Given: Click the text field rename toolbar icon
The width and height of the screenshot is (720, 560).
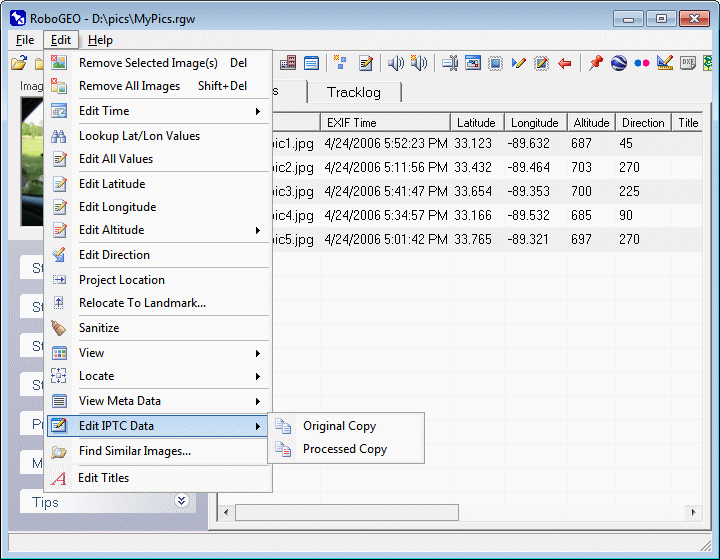Looking at the screenshot, I should pos(450,63).
